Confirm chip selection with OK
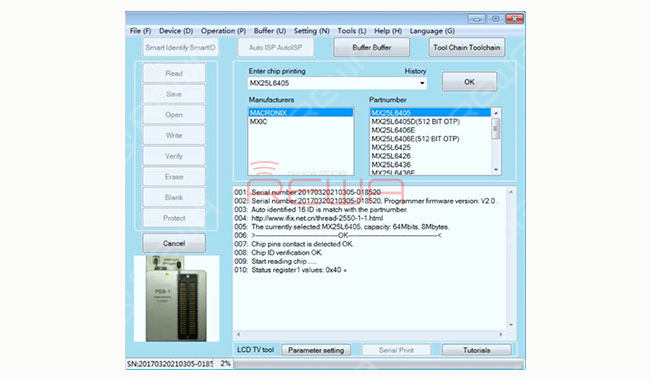 point(469,82)
